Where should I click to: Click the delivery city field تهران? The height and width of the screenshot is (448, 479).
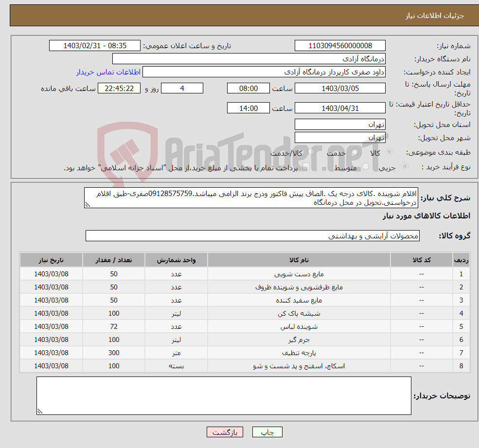point(340,138)
